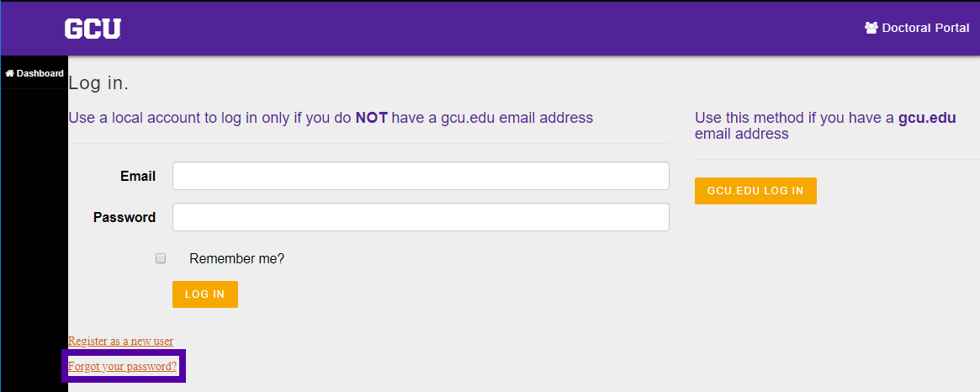Click the GCU.EDU LOG IN button

[755, 191]
